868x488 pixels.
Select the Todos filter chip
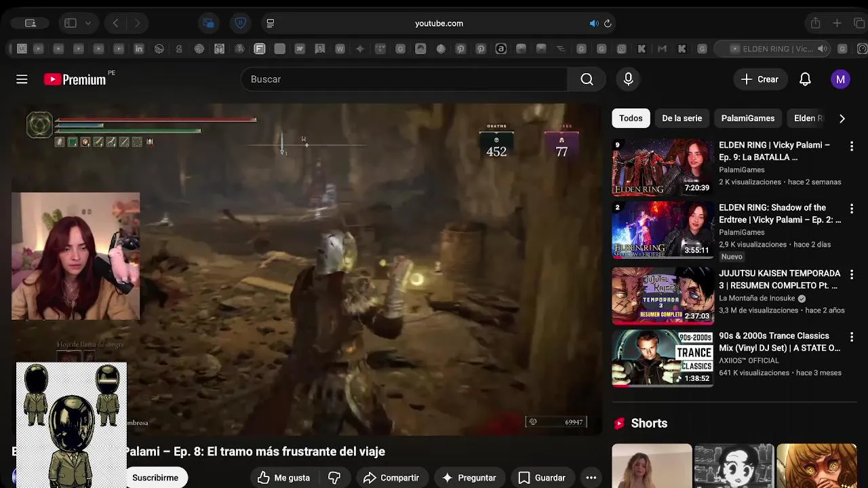point(631,118)
